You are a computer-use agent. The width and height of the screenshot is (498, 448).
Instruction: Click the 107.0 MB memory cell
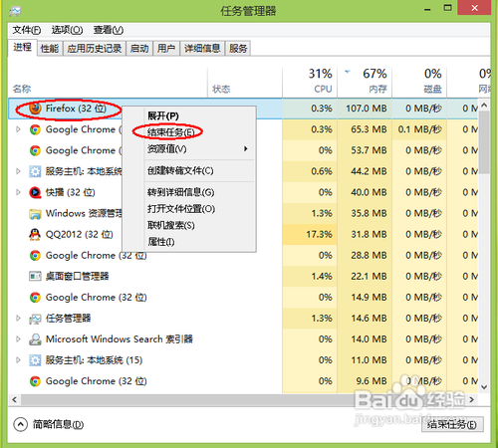pos(365,109)
